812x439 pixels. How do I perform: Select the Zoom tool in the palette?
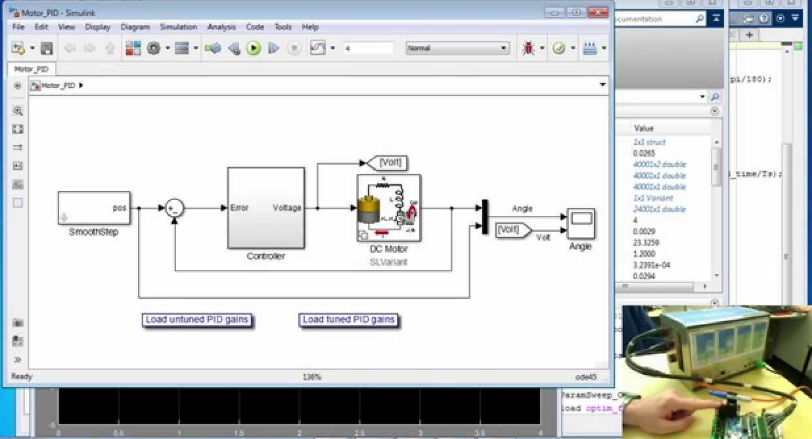tap(18, 111)
